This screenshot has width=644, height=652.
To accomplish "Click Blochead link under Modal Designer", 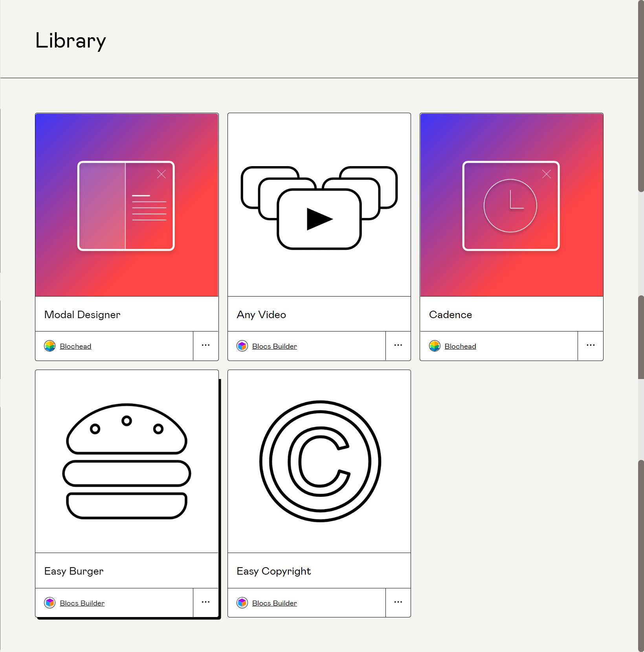I will pyautogui.click(x=75, y=346).
